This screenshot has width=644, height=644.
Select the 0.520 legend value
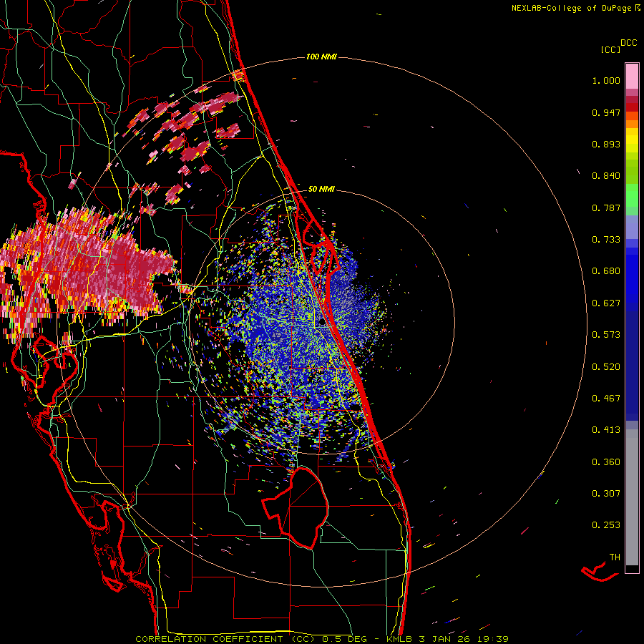click(x=606, y=367)
